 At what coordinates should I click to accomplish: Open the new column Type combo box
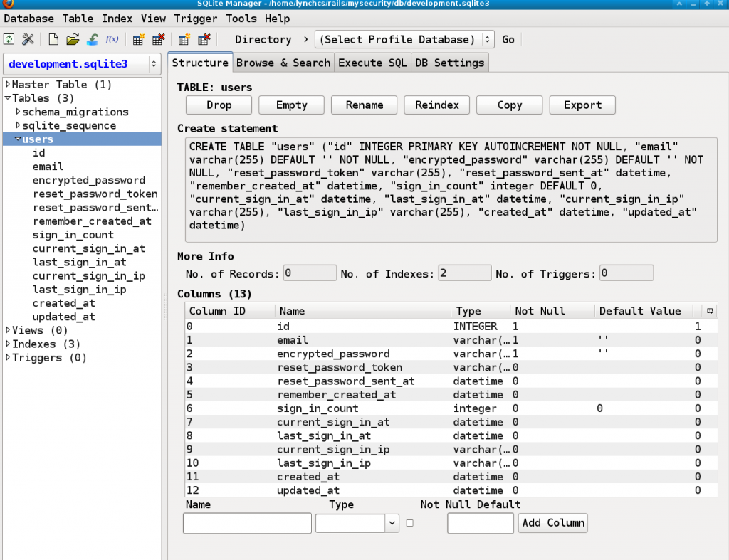357,523
